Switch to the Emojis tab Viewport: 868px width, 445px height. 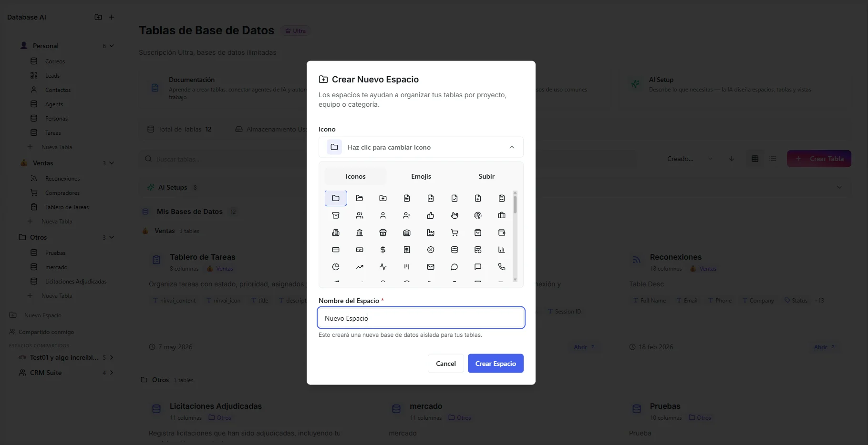tap(421, 176)
